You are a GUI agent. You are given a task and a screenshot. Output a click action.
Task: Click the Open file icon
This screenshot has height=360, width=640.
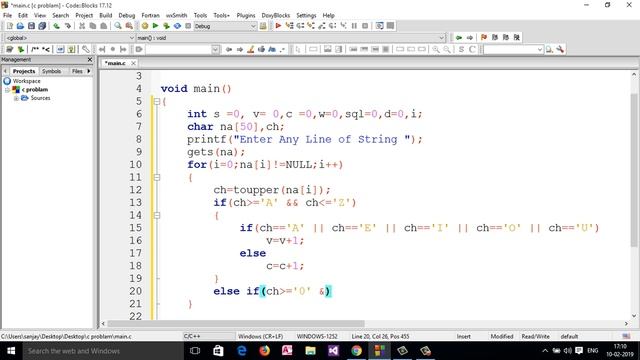tap(20, 26)
